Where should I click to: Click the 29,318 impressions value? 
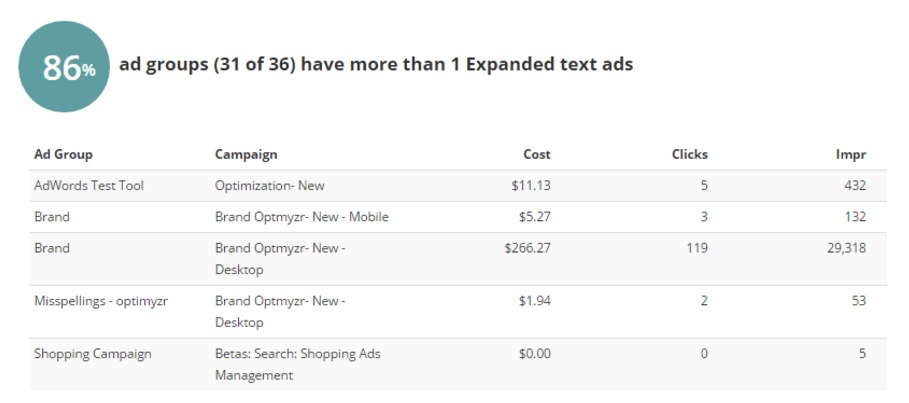point(846,248)
